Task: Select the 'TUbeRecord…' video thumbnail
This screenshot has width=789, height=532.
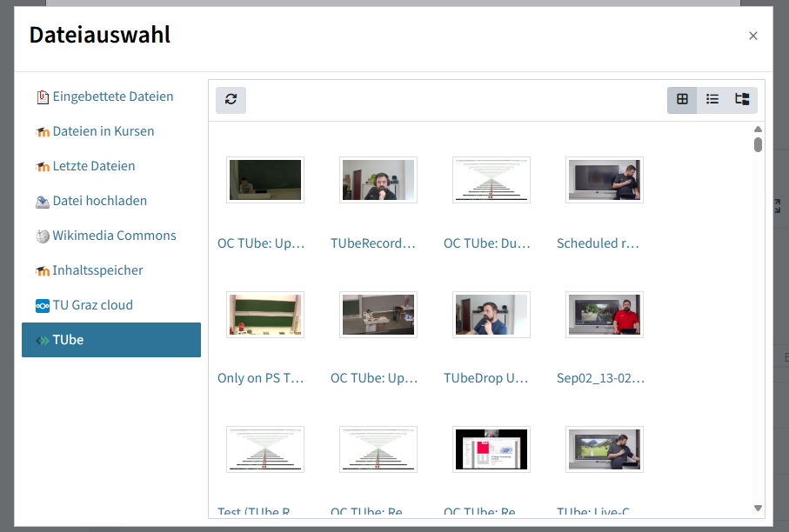Action: tap(378, 180)
